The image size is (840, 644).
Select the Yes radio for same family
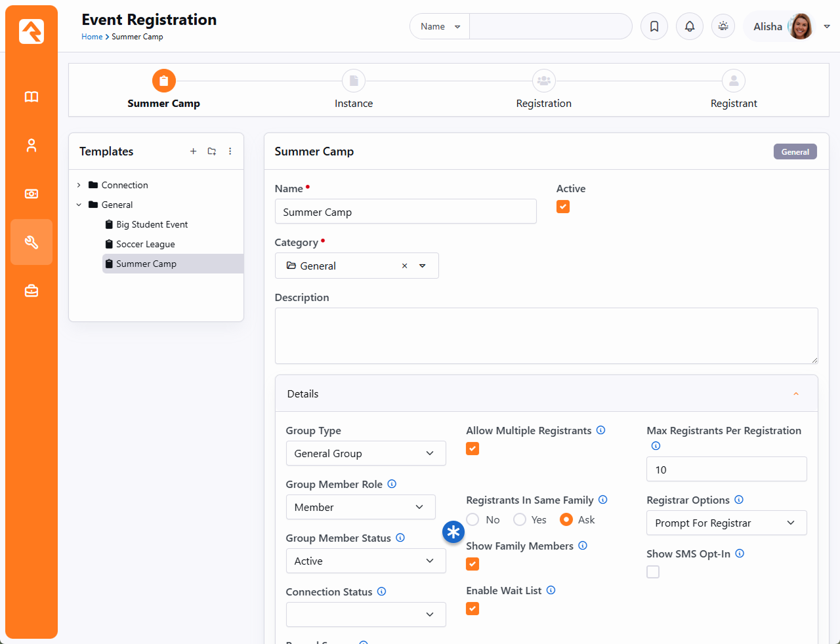[520, 519]
